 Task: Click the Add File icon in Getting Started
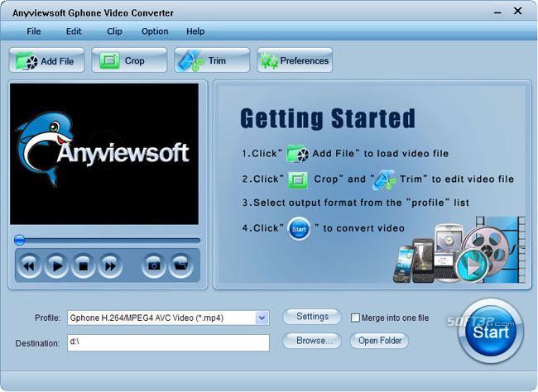297,154
